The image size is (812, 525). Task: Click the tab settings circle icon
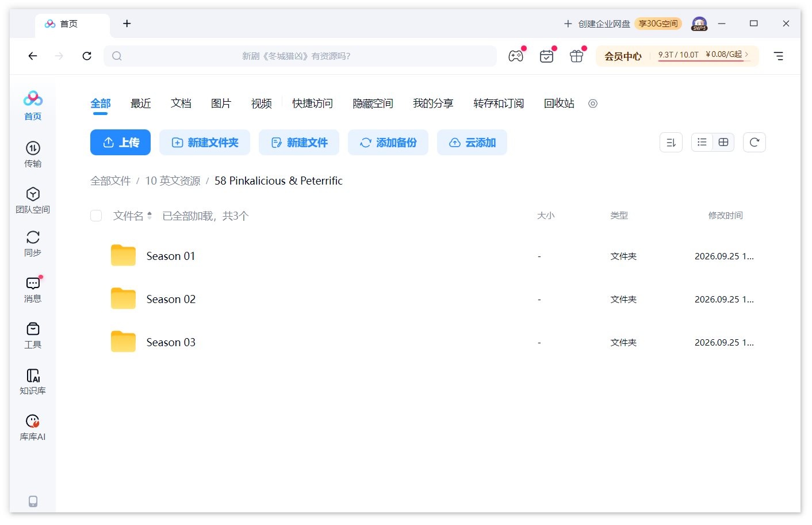tap(593, 104)
